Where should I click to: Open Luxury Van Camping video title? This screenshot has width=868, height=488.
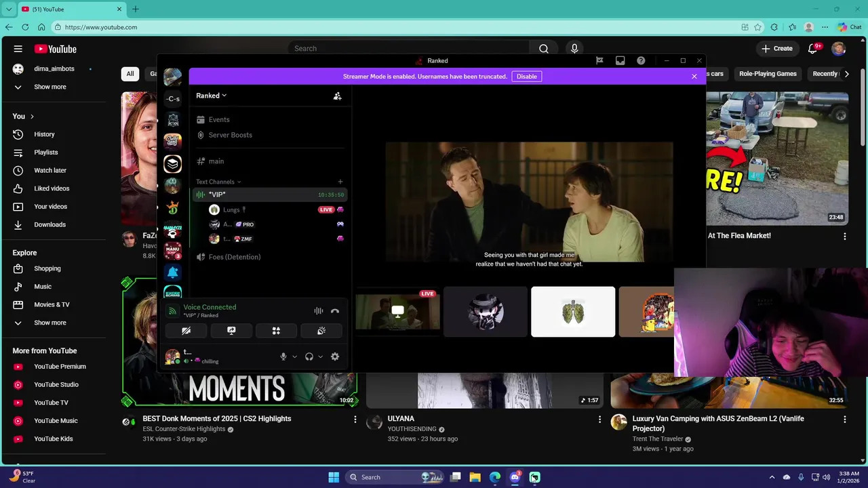coord(718,424)
